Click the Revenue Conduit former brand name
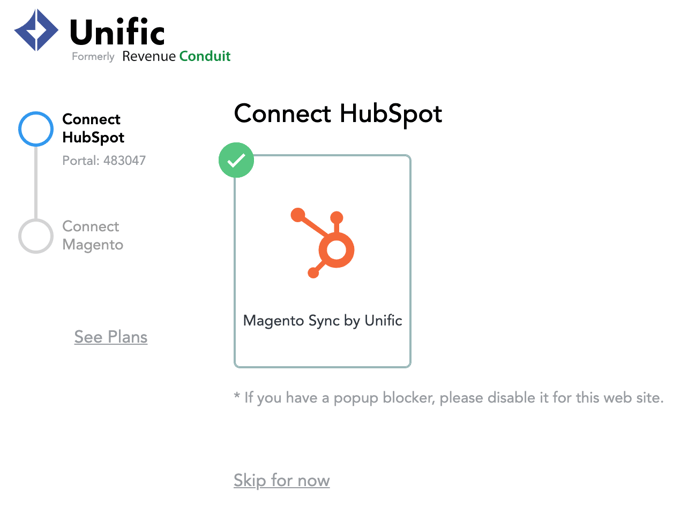The width and height of the screenshot is (688, 515). click(x=176, y=56)
